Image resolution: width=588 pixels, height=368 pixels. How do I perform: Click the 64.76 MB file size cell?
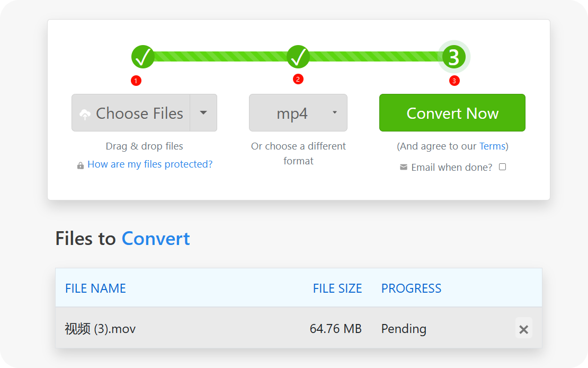point(336,329)
